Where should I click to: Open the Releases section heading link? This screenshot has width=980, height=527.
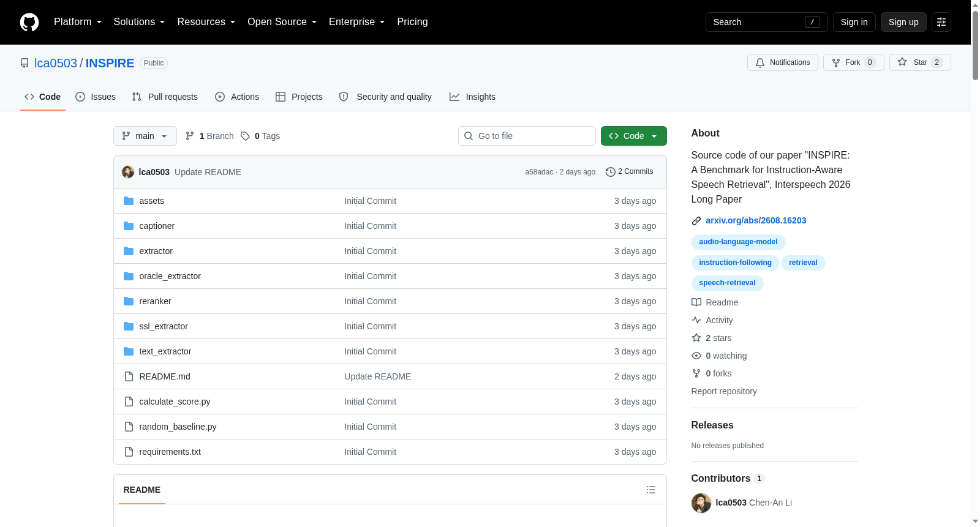tap(712, 425)
